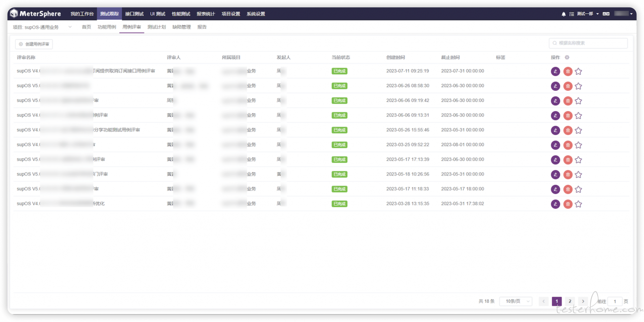Click the MeterSphere logo
Viewport: 644px width, 322px height.
[35, 14]
